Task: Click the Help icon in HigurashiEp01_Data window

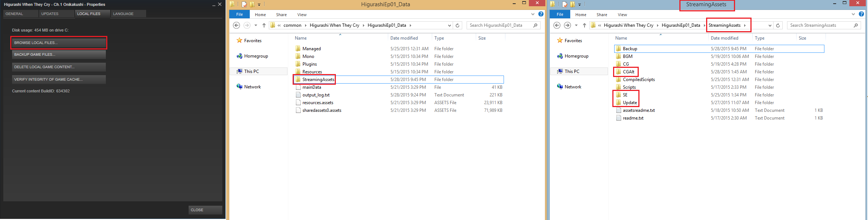Action: (x=541, y=14)
